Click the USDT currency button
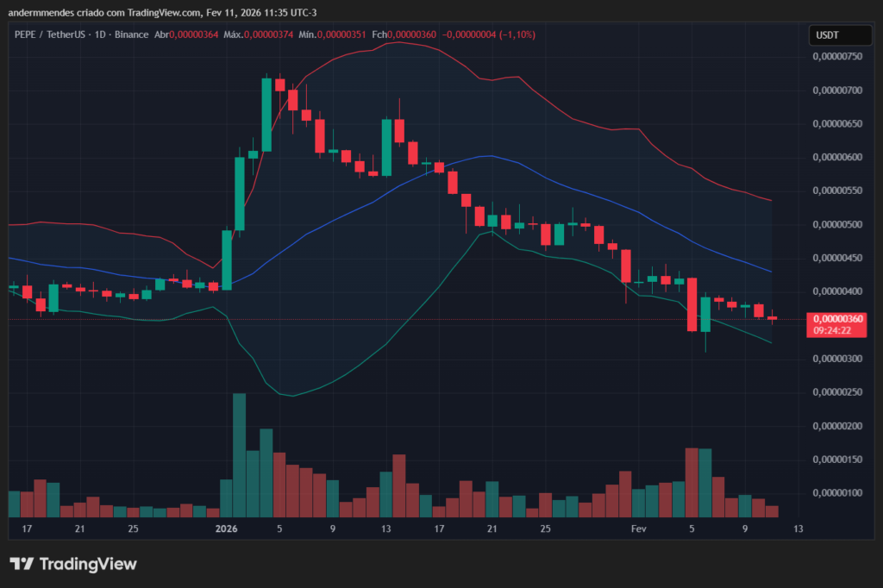Viewport: 883px width, 588px height. [840, 35]
